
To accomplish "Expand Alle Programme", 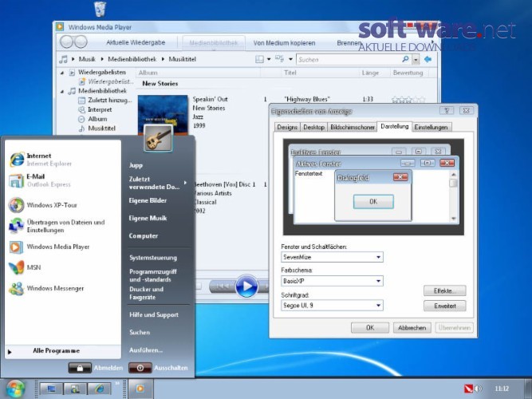I will point(56,351).
